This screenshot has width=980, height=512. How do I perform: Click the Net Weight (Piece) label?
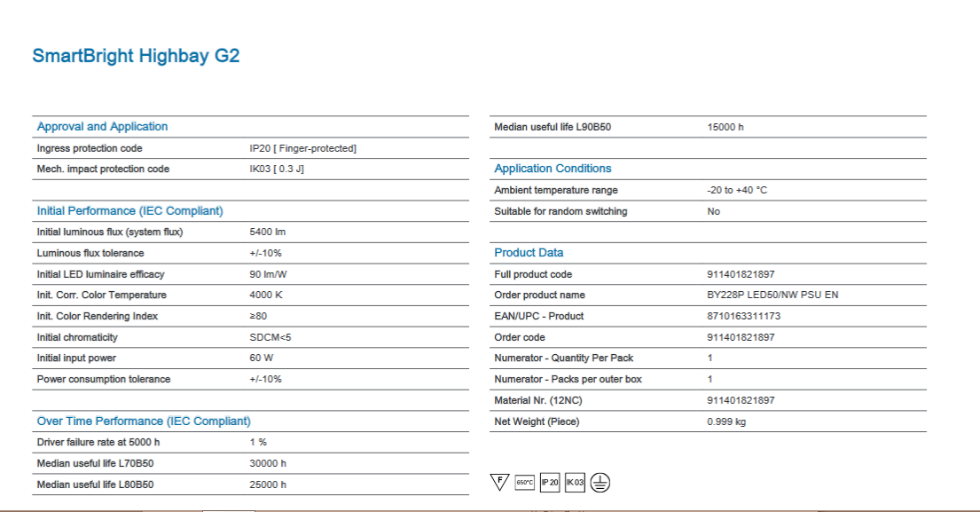[537, 422]
